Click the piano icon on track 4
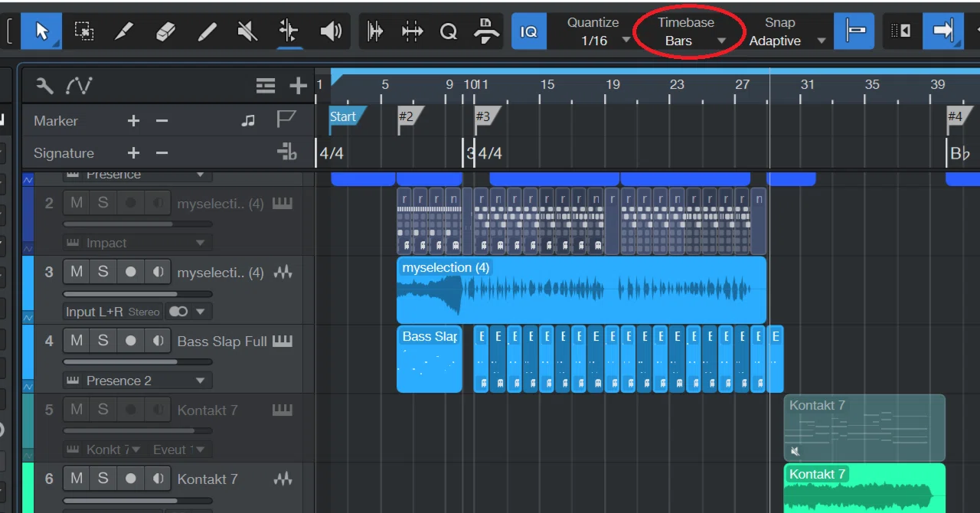 pyautogui.click(x=283, y=341)
